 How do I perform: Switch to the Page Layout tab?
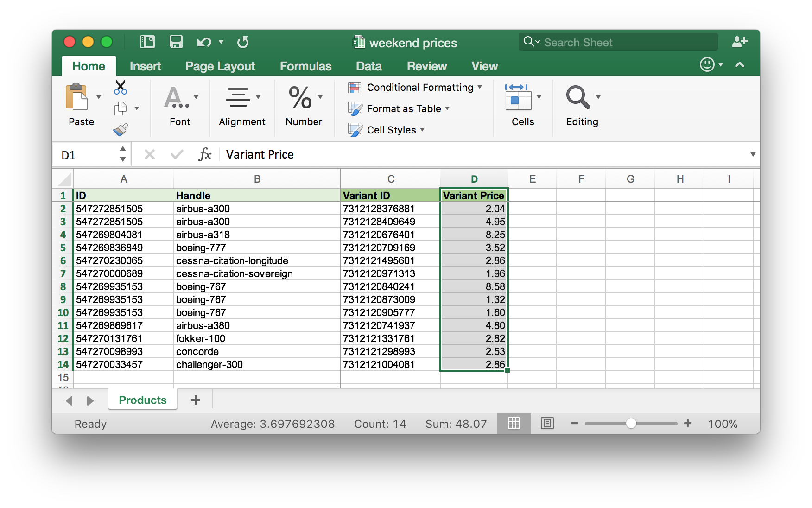tap(220, 66)
